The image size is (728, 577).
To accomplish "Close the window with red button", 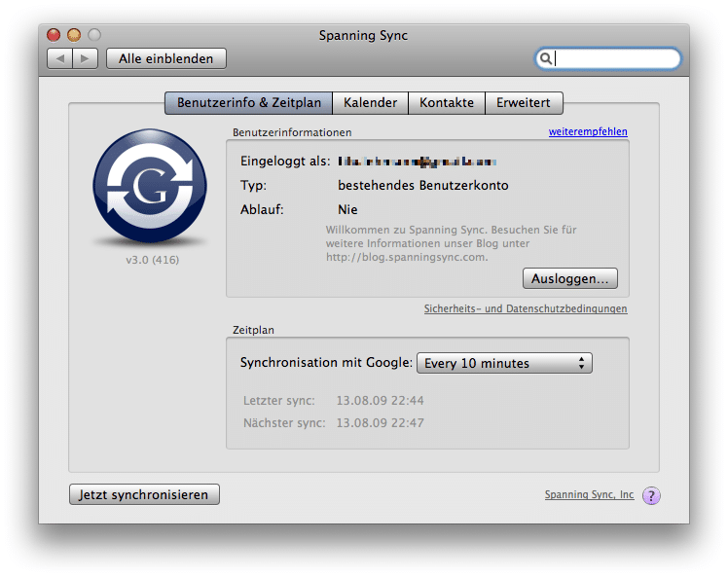I will point(54,35).
